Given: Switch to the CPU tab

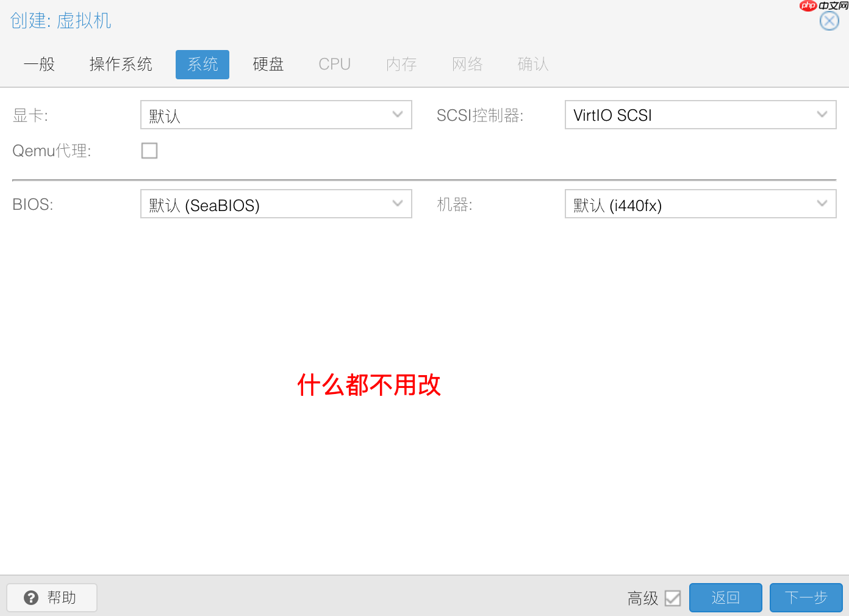Looking at the screenshot, I should [334, 64].
